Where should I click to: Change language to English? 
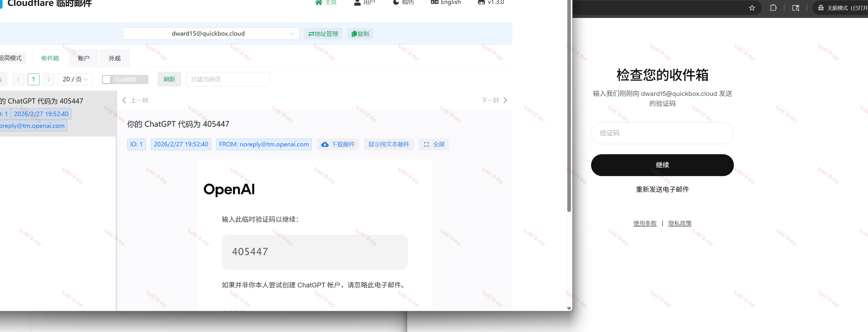445,2
